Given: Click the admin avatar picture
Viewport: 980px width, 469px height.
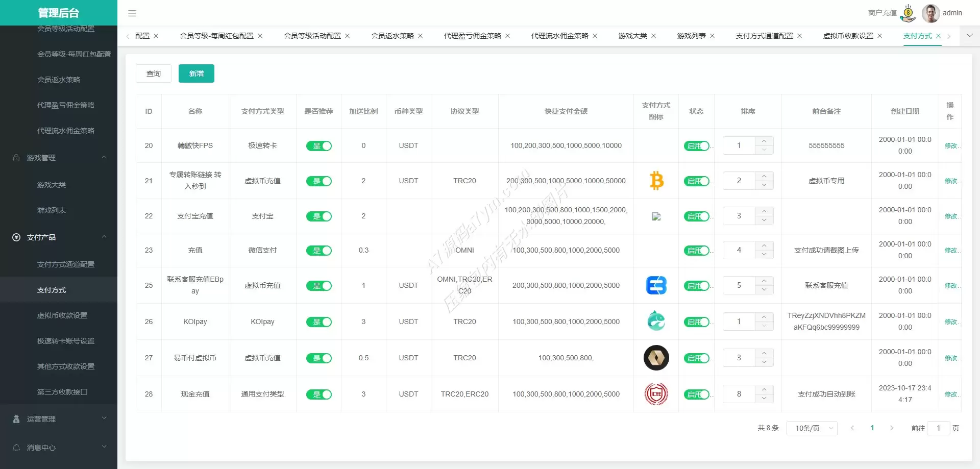Looking at the screenshot, I should tap(930, 13).
